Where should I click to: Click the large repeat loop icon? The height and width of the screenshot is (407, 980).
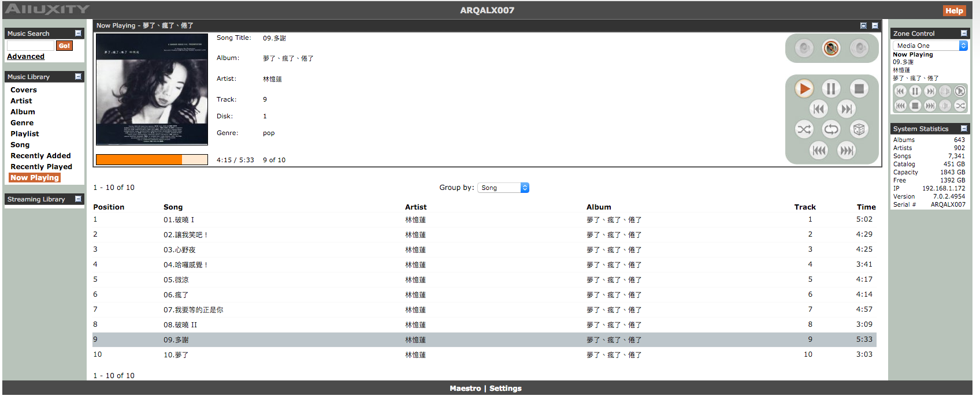(x=831, y=129)
